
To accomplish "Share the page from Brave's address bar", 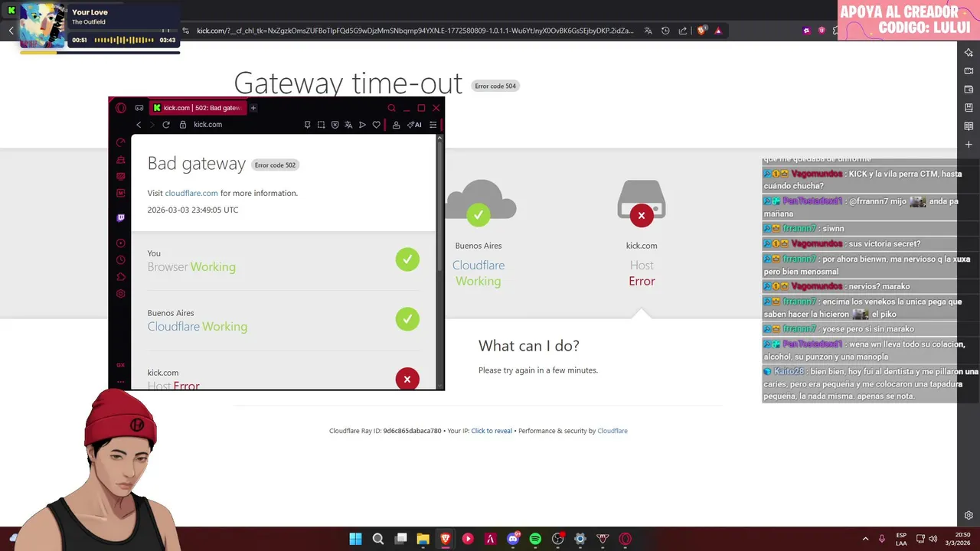I will (x=682, y=31).
